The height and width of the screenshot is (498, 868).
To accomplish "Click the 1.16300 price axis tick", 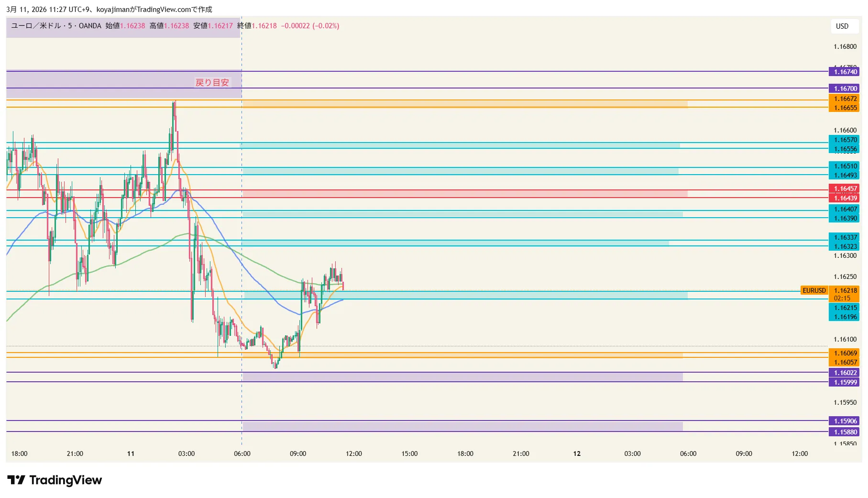I will tap(845, 255).
